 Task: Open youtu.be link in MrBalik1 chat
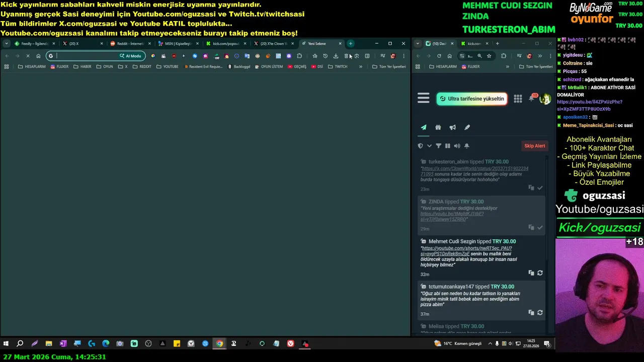pyautogui.click(x=589, y=105)
